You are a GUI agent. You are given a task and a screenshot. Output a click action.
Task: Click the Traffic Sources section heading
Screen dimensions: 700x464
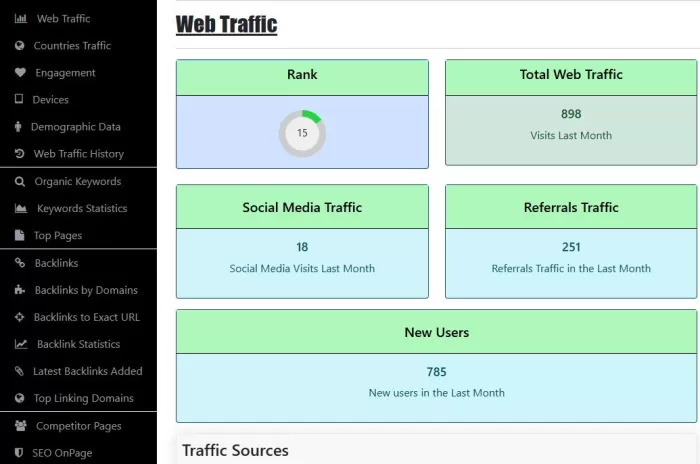(x=235, y=450)
